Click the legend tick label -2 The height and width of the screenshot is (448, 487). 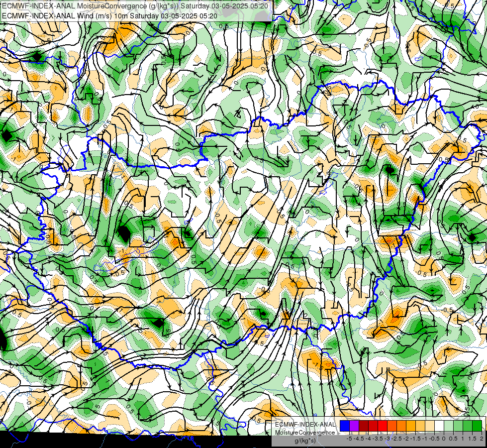pyautogui.click(x=406, y=439)
